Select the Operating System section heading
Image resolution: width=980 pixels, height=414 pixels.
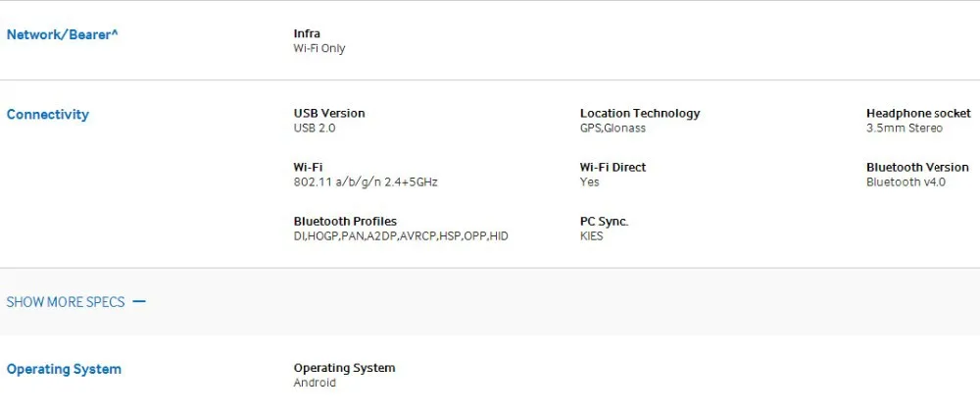pyautogui.click(x=64, y=369)
